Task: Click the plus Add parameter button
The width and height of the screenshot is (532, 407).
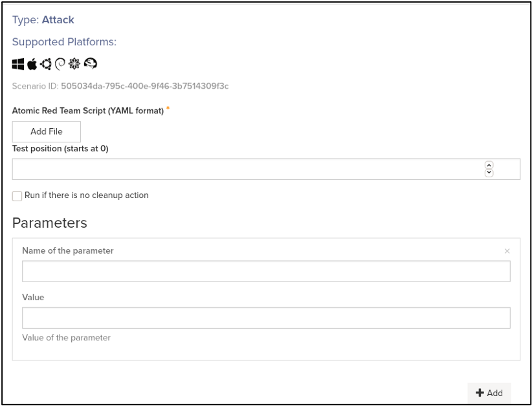Action: coord(489,393)
